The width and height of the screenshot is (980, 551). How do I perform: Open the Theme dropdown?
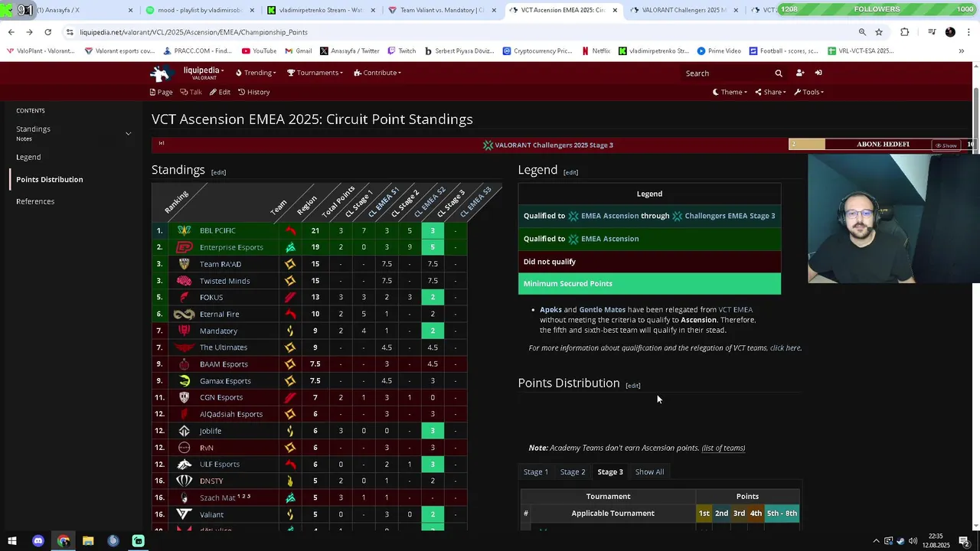pyautogui.click(x=730, y=92)
